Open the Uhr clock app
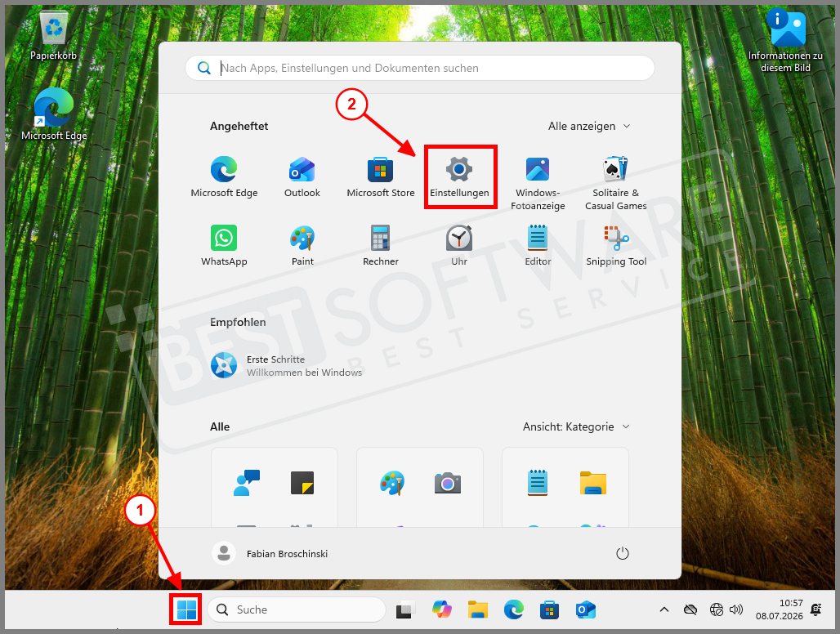The width and height of the screenshot is (840, 634). pyautogui.click(x=459, y=246)
